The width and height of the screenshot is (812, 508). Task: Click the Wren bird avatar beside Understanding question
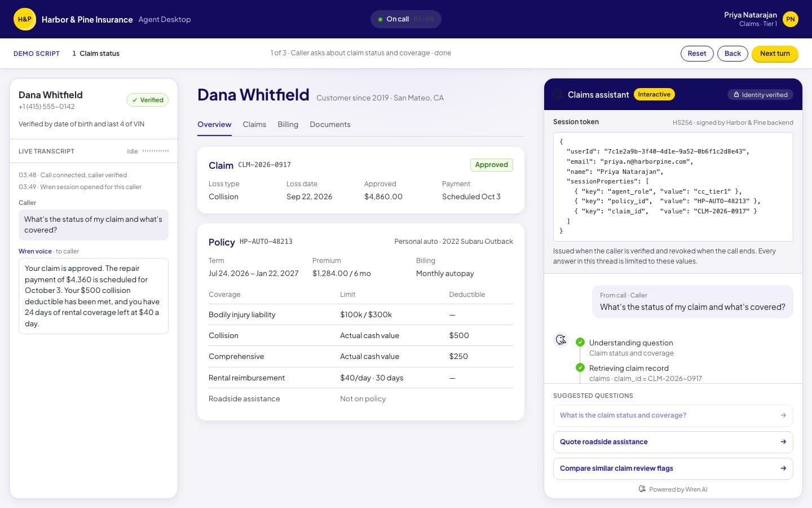pyautogui.click(x=561, y=340)
